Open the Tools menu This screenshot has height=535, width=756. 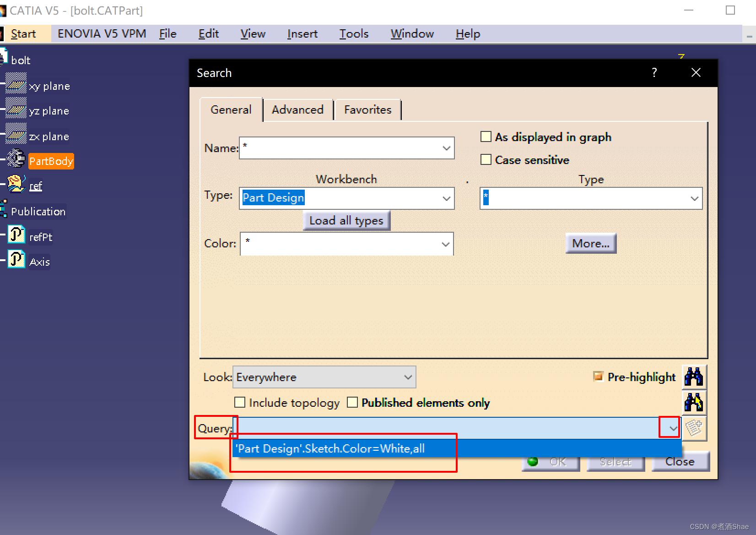click(x=354, y=34)
